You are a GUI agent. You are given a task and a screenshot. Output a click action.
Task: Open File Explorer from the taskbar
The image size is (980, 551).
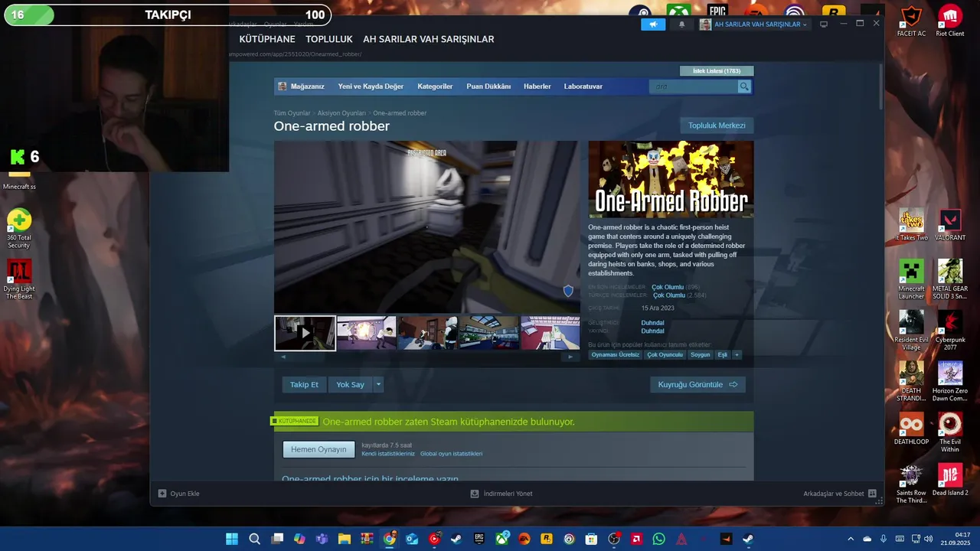pos(345,539)
